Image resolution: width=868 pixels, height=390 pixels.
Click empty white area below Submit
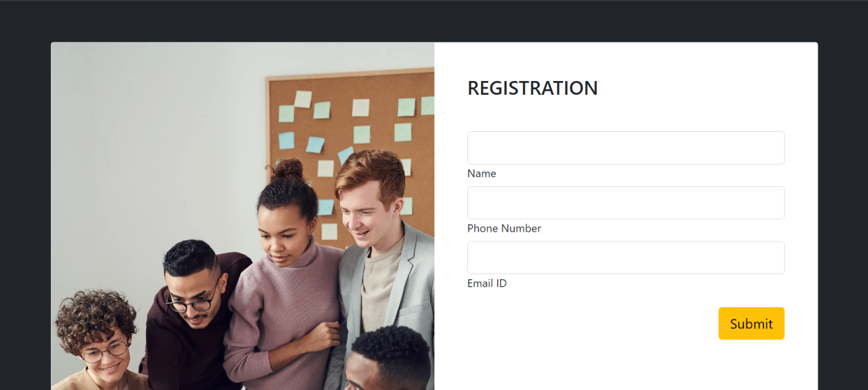626,366
